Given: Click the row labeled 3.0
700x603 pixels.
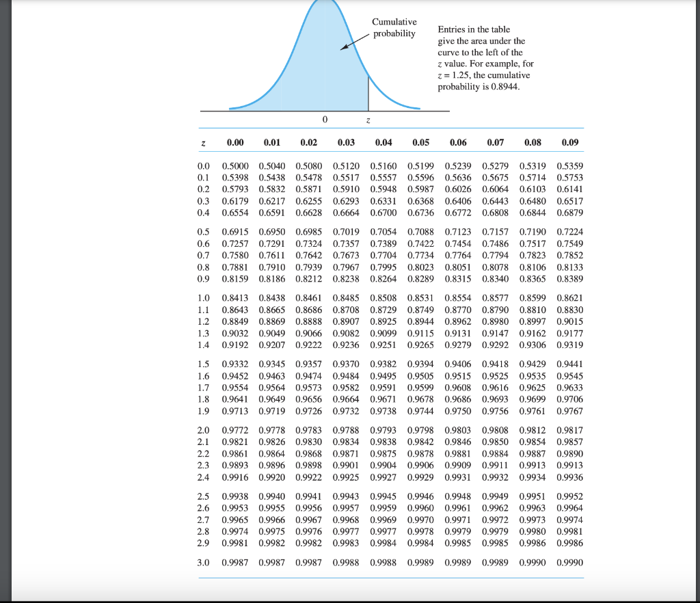Looking at the screenshot, I should click(x=202, y=562).
